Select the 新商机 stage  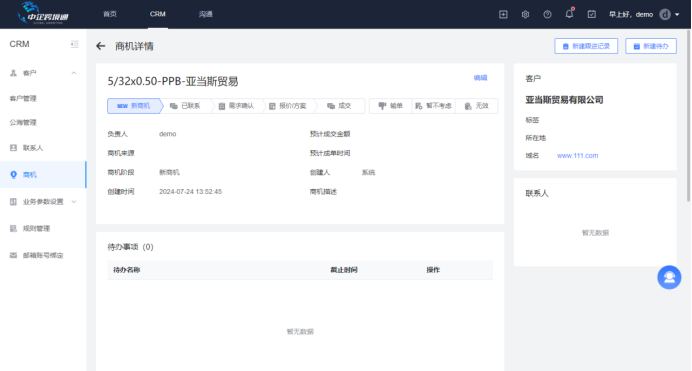(134, 106)
